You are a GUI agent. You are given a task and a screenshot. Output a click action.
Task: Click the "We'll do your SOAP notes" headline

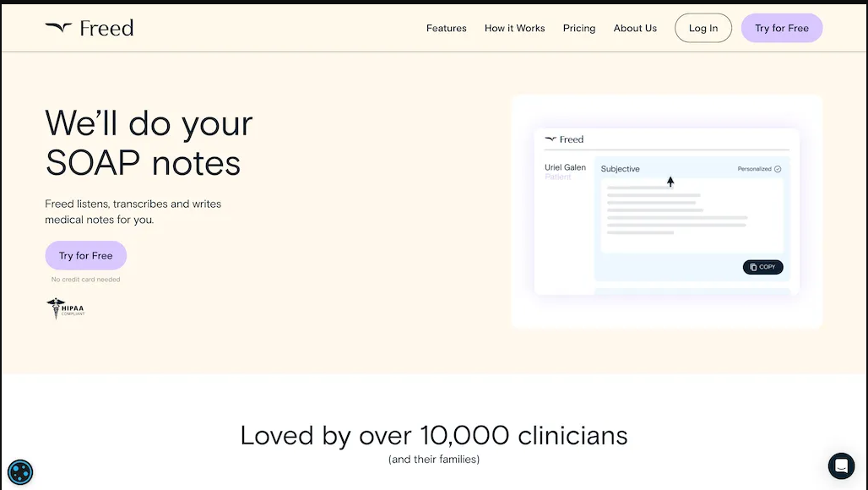point(149,143)
